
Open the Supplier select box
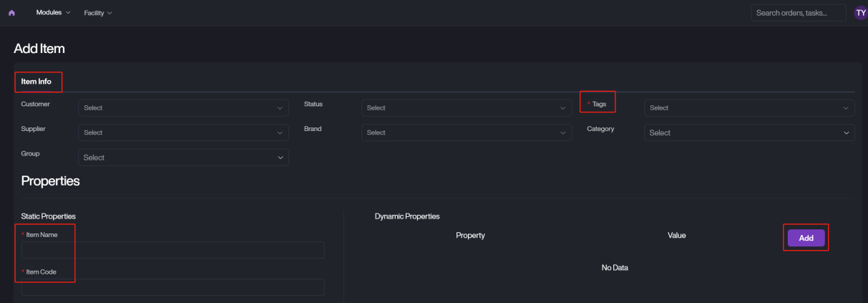point(183,133)
